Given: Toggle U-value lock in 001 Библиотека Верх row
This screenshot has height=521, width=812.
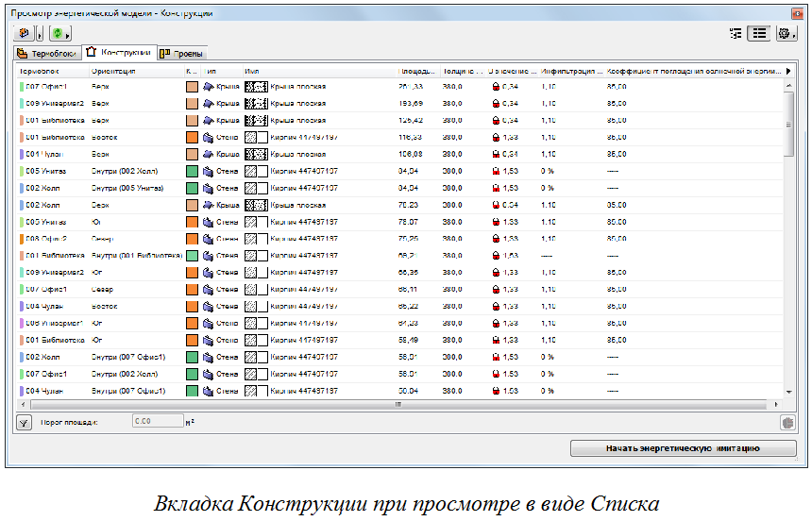Looking at the screenshot, I should [496, 120].
